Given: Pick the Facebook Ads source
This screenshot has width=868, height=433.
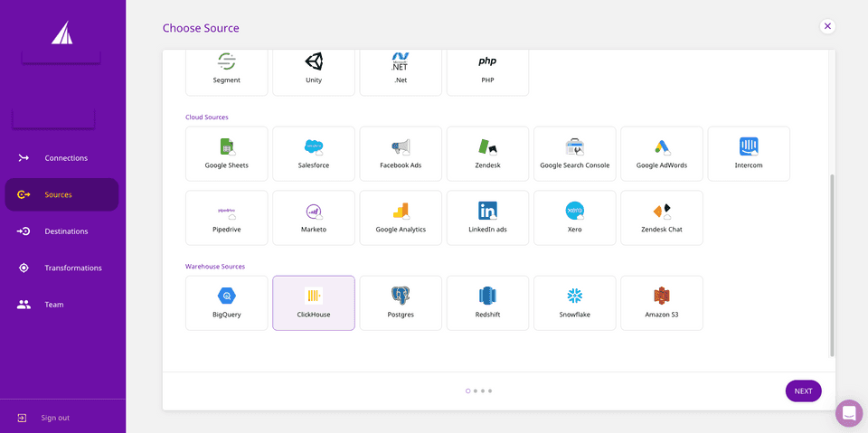Looking at the screenshot, I should (401, 154).
